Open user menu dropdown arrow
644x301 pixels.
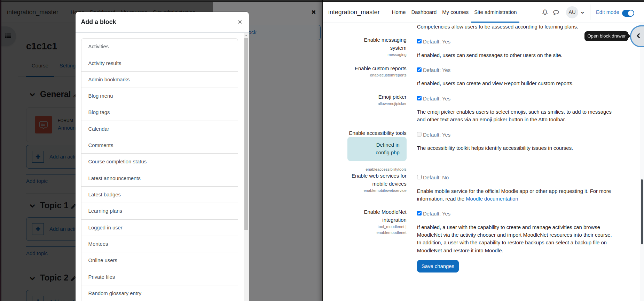click(x=582, y=13)
